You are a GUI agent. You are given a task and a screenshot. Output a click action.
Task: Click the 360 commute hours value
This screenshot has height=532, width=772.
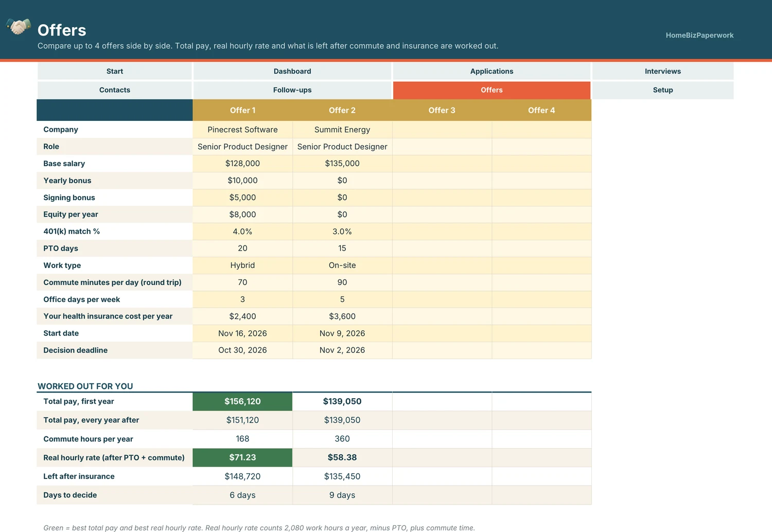[342, 439]
